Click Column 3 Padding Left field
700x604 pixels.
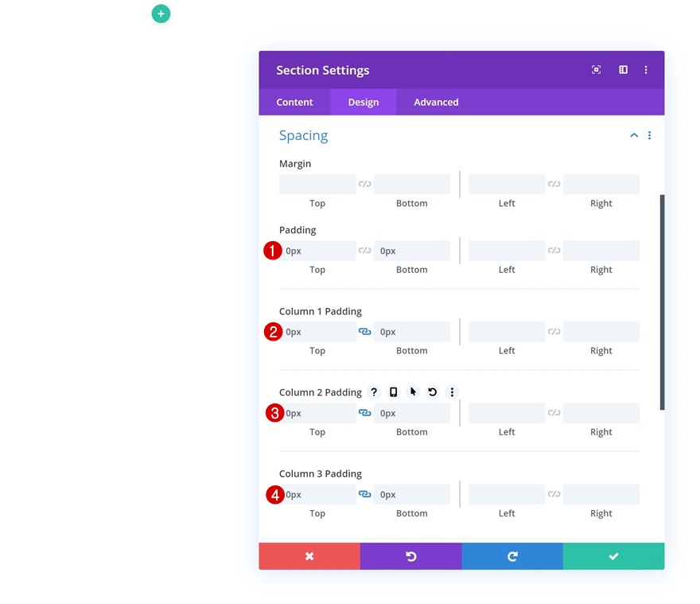point(507,494)
